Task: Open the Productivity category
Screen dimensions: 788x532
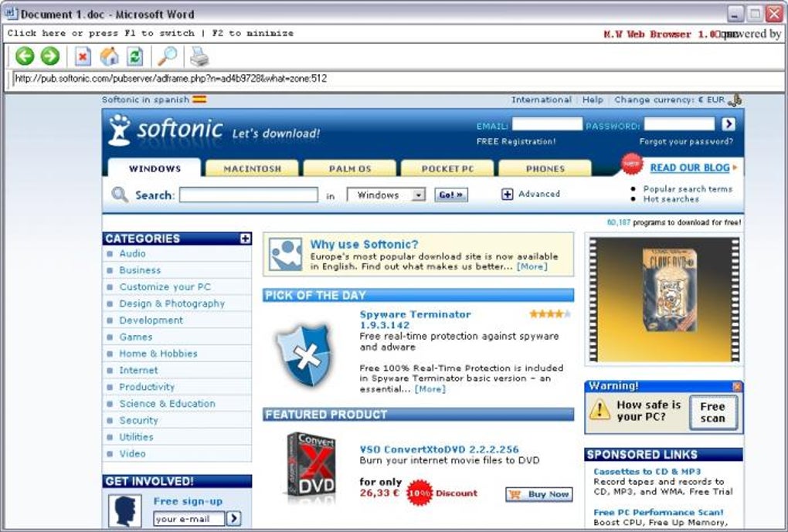Action: pos(147,387)
